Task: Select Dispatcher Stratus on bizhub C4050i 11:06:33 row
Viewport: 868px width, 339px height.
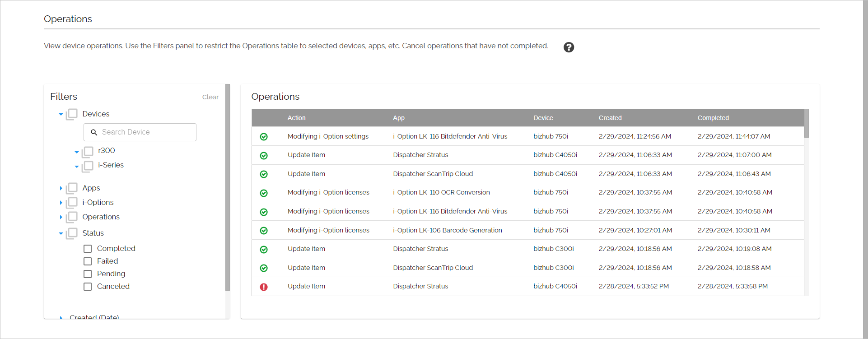Action: click(420, 155)
